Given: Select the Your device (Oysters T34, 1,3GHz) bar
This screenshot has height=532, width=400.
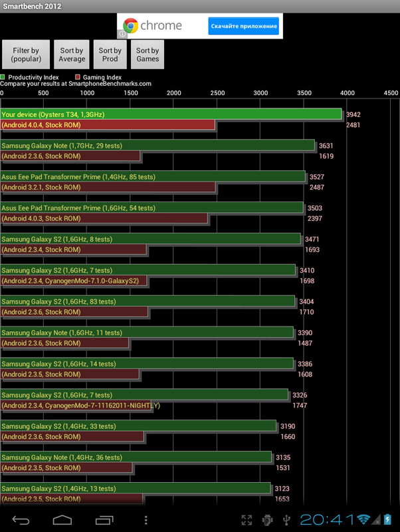Looking at the screenshot, I should [171, 114].
